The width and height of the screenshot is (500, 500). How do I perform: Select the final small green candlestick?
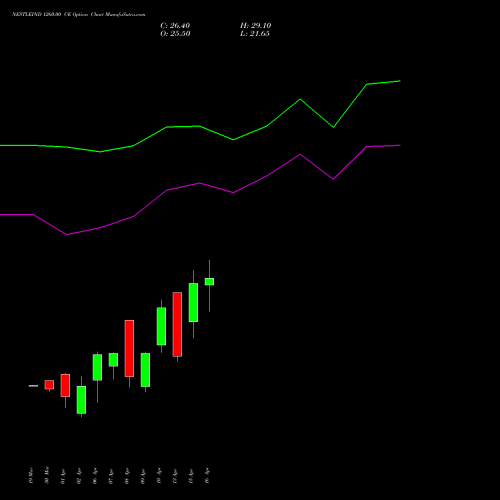pos(209,282)
